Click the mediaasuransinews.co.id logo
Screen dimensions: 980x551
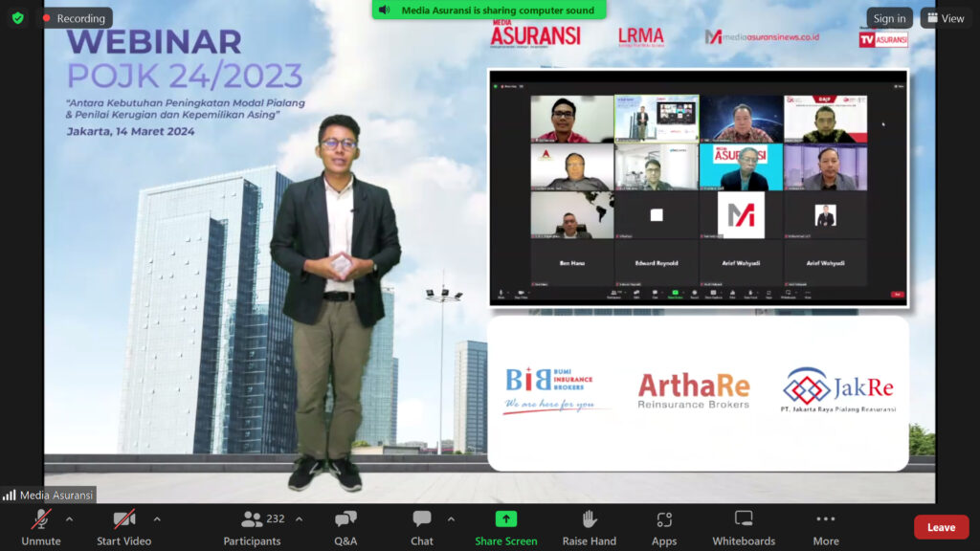click(762, 37)
